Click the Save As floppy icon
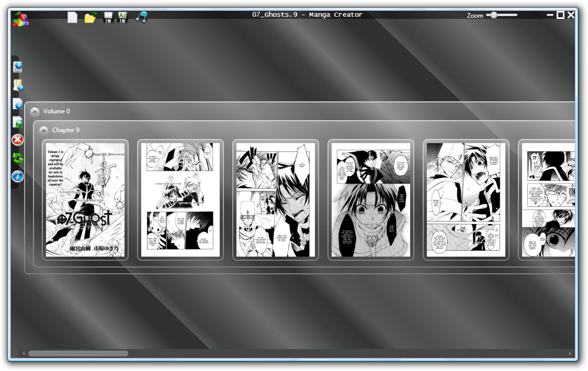This screenshot has width=588, height=371. click(123, 17)
